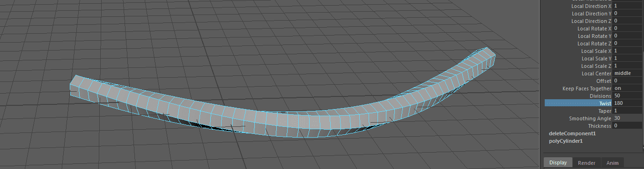This screenshot has width=644, height=169.
Task: Select the Smoothing Angle value field
Action: (x=627, y=118)
